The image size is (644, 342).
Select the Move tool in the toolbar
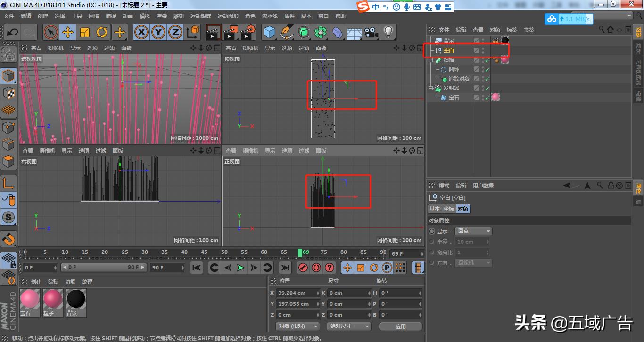[68, 32]
